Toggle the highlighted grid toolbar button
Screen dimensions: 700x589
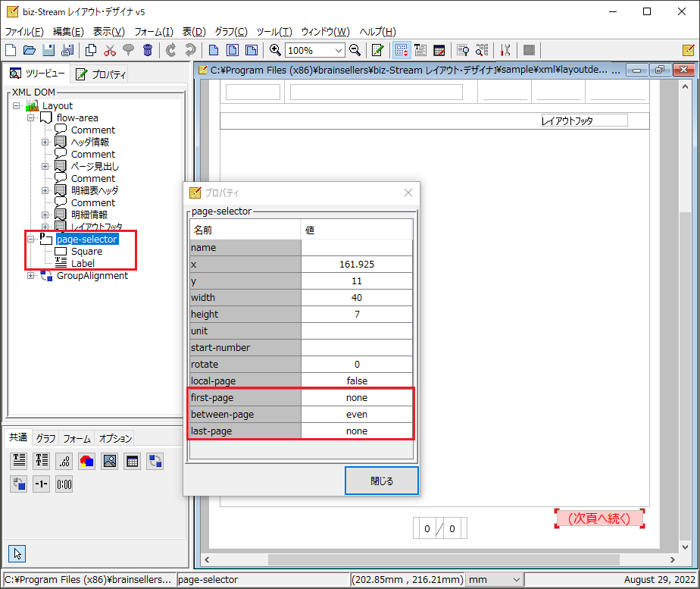pyautogui.click(x=402, y=51)
